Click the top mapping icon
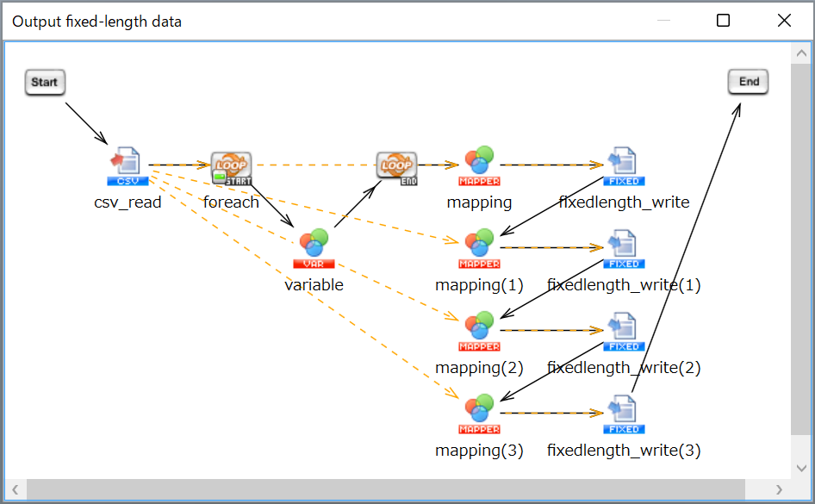This screenshot has width=815, height=504. (479, 165)
